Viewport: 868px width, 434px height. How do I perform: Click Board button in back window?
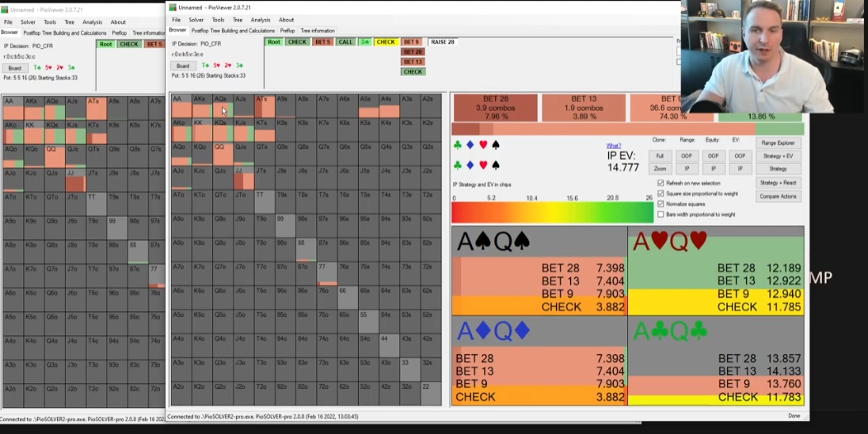coord(14,68)
